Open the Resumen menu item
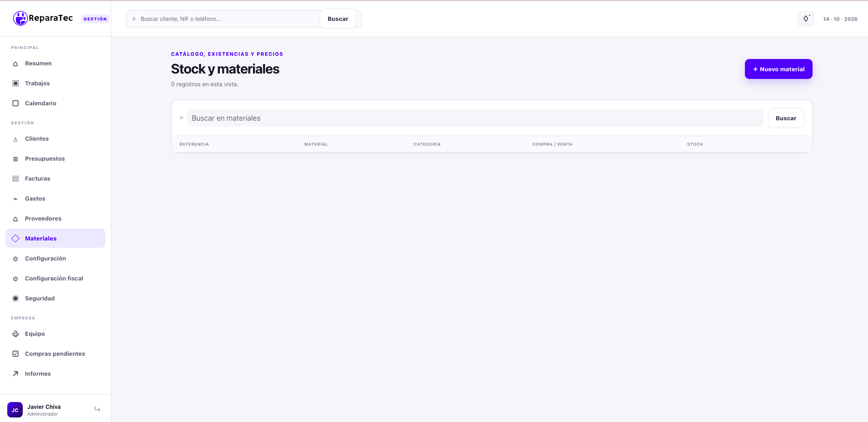The width and height of the screenshot is (868, 422). (x=55, y=64)
